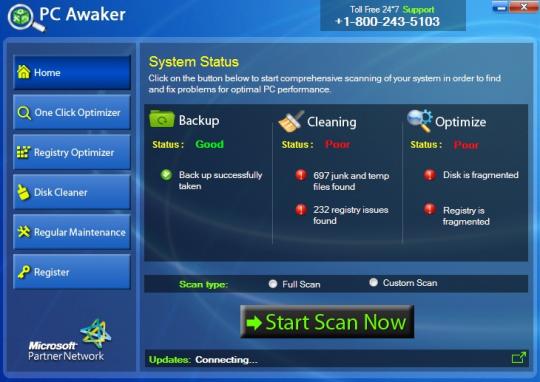Click the Optimize magnifier gear icon
The image size is (540, 382).
click(419, 121)
